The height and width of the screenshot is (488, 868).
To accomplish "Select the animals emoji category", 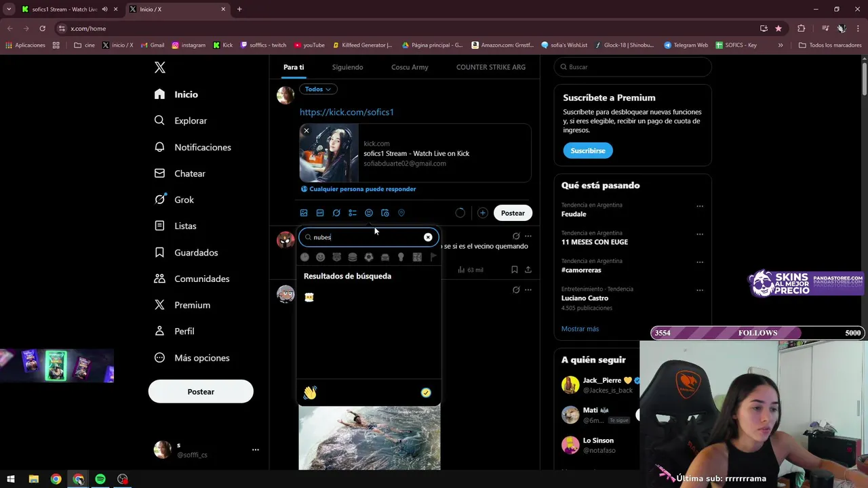I will click(336, 257).
